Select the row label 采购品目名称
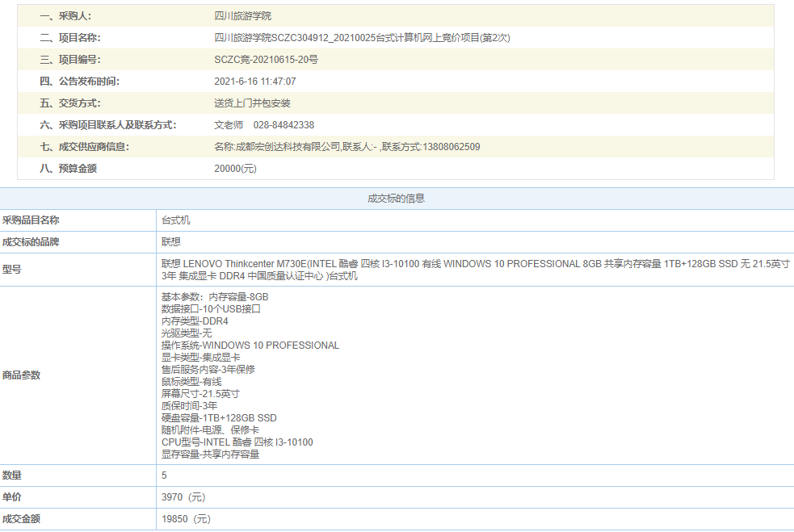This screenshot has width=794, height=532. click(31, 220)
